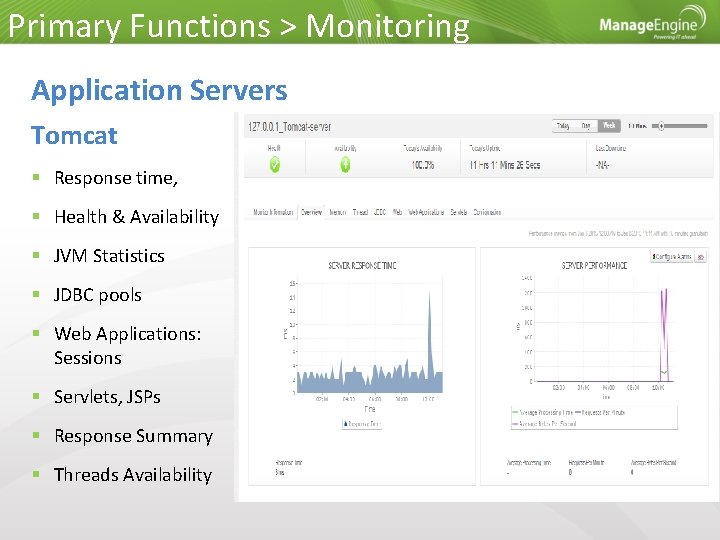Toggle the Average Processing Time legend entry
This screenshot has width=720, height=540.
pyautogui.click(x=542, y=413)
